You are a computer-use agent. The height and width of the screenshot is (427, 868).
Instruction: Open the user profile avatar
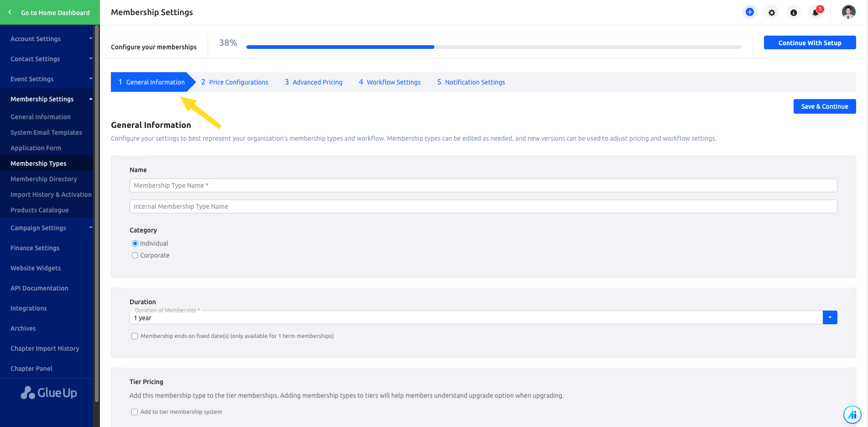pos(848,12)
